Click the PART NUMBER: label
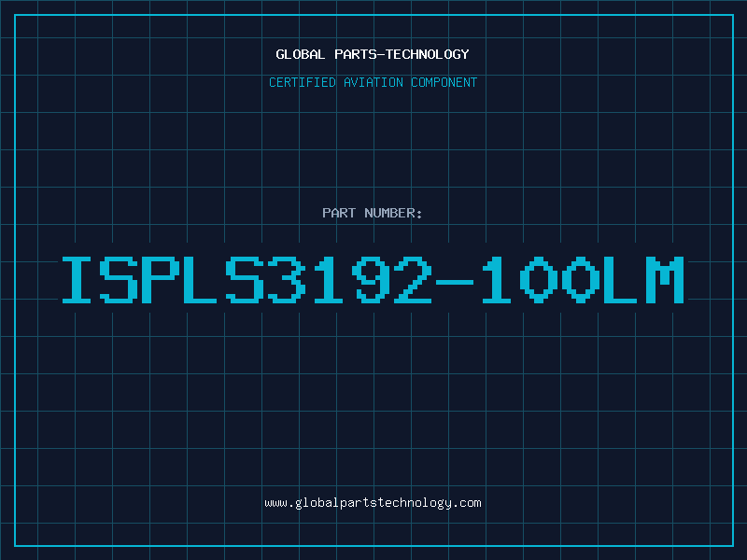Image resolution: width=747 pixels, height=560 pixels. [x=372, y=213]
